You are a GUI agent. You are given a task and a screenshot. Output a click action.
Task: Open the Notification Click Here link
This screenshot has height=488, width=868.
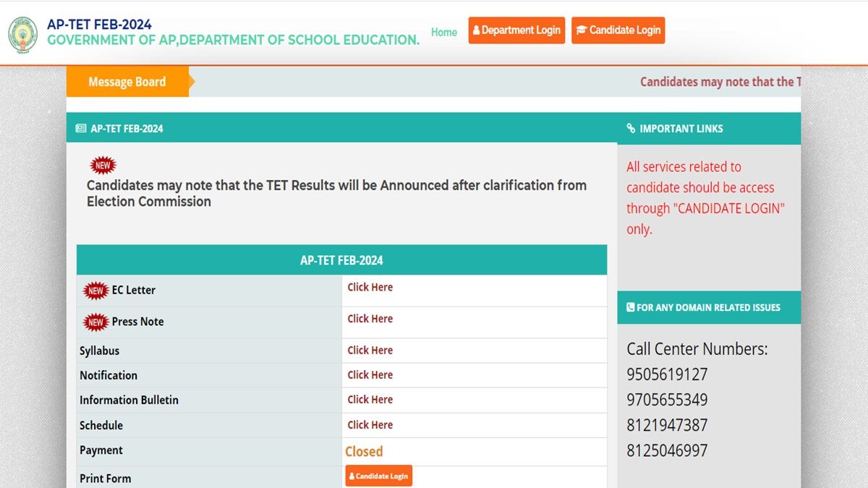coord(370,375)
